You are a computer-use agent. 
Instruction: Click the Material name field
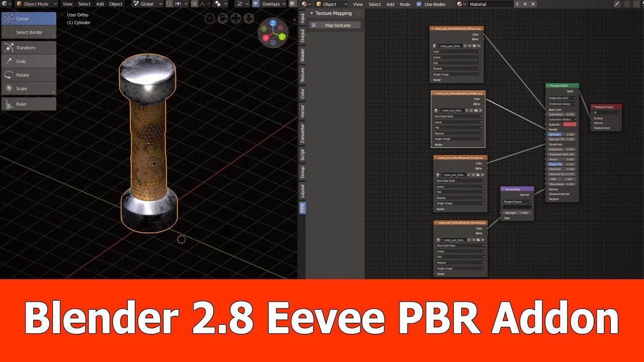coord(491,4)
